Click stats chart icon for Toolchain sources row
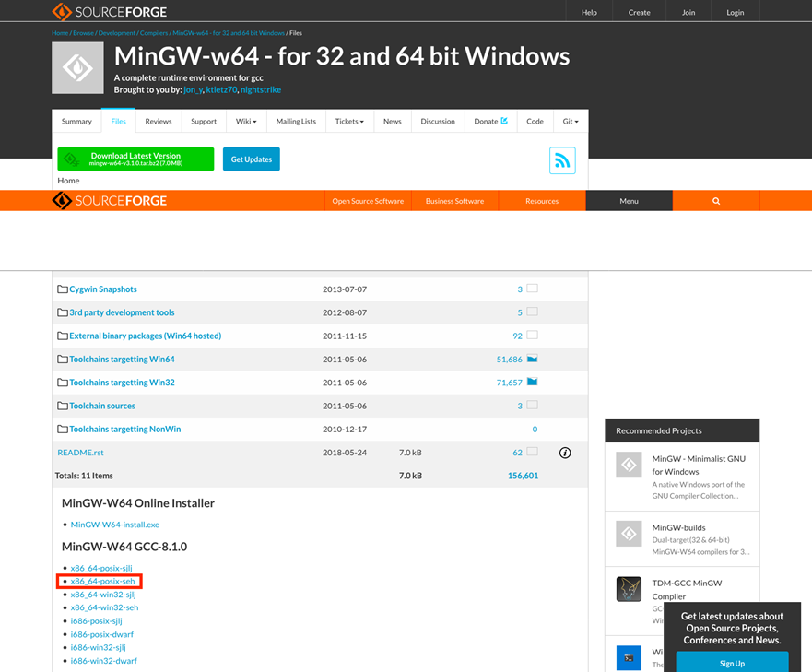812x672 pixels. pyautogui.click(x=533, y=406)
